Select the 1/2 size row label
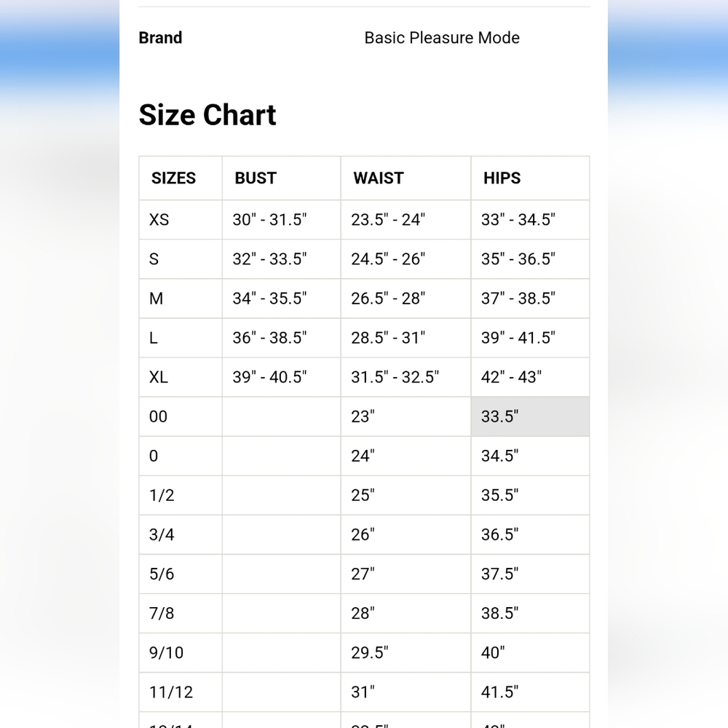Screen dimensions: 728x728 161,495
